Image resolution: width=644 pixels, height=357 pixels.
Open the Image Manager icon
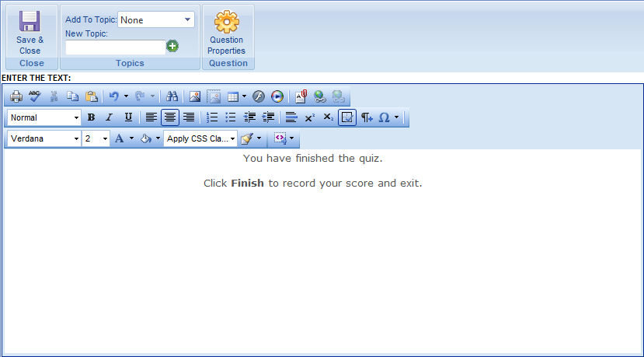point(195,96)
